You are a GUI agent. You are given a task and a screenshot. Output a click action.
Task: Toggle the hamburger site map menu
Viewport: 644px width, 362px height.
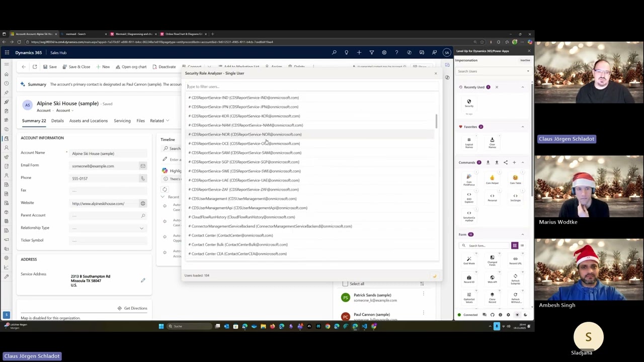[7, 64]
